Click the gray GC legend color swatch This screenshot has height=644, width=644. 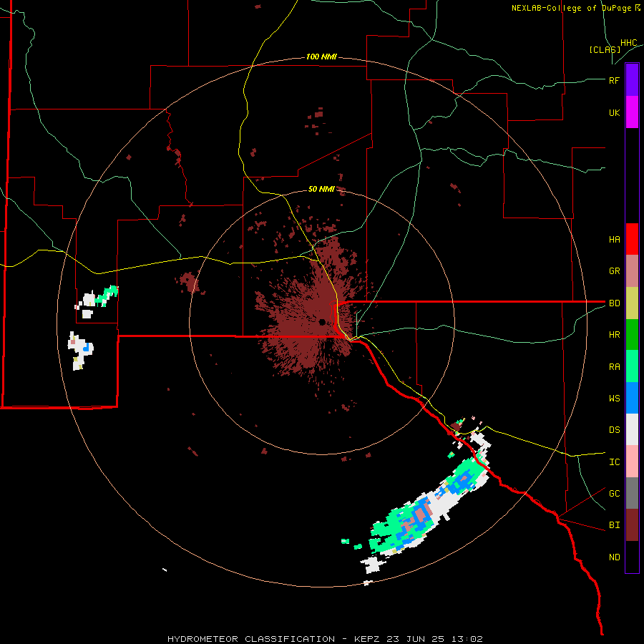[x=632, y=493]
